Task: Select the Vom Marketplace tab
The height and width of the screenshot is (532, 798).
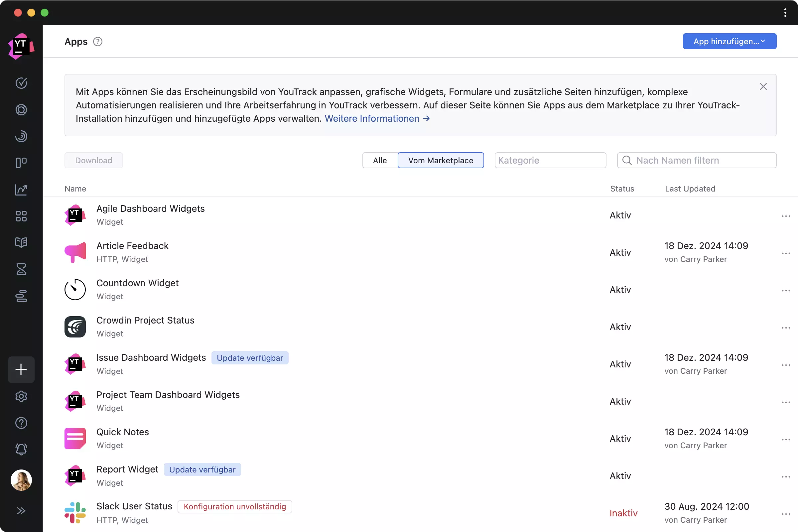Action: click(x=441, y=160)
